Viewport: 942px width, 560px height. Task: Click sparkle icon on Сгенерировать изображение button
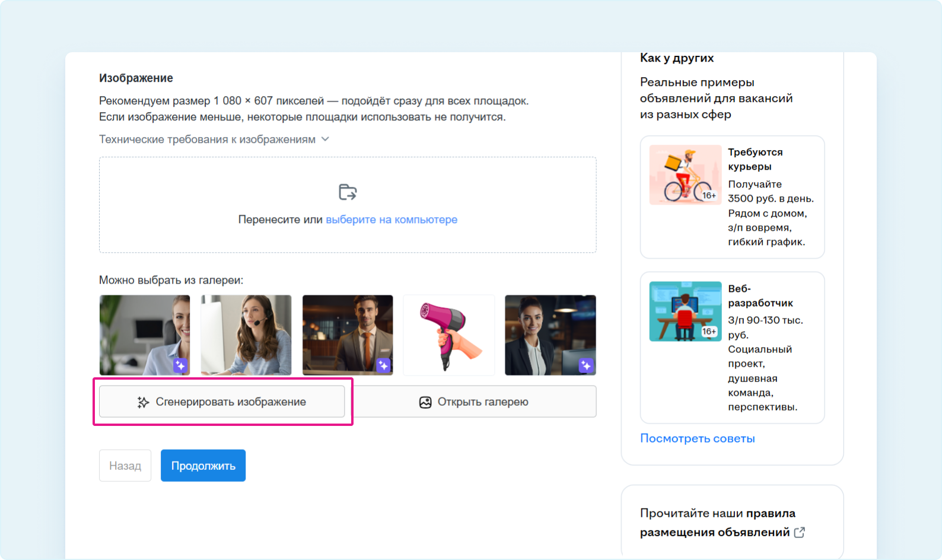click(143, 402)
